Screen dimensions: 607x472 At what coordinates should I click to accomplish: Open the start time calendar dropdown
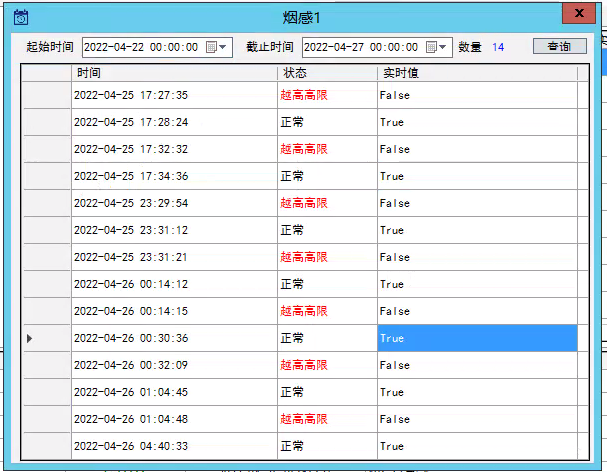point(216,47)
